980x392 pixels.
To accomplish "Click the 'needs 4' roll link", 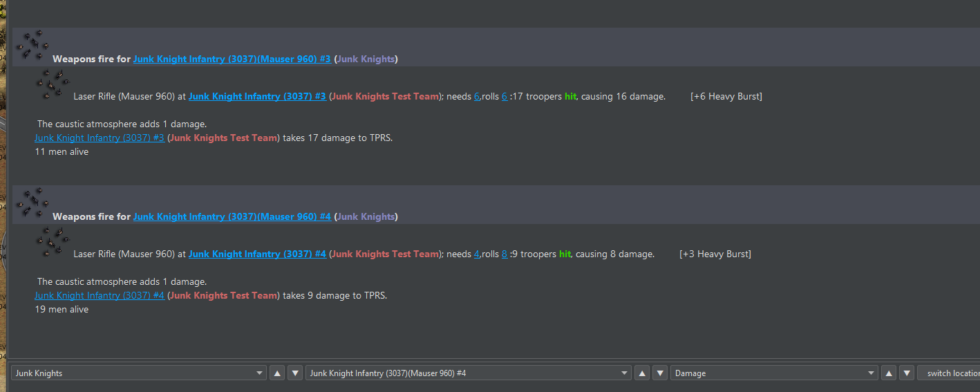I will tap(477, 254).
